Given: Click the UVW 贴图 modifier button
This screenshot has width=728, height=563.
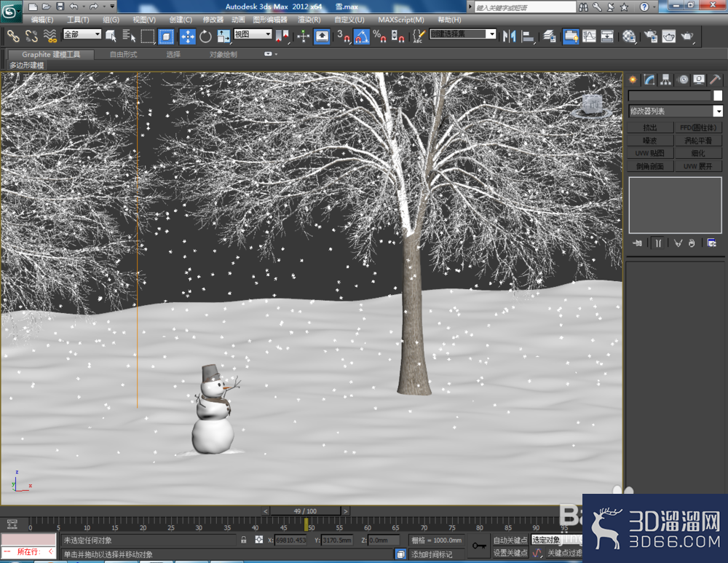Looking at the screenshot, I should click(x=650, y=153).
